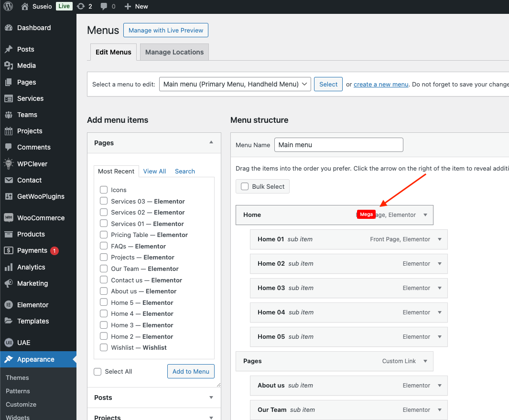Open the menu selection dropdown

[235, 84]
